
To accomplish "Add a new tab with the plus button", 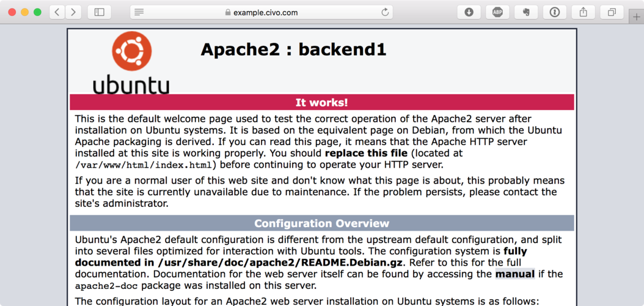I will (x=637, y=17).
